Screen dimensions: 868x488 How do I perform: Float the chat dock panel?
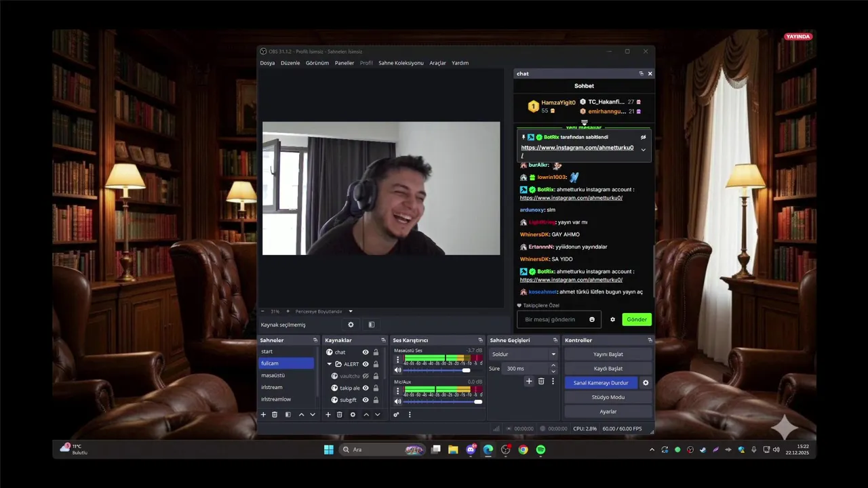641,73
